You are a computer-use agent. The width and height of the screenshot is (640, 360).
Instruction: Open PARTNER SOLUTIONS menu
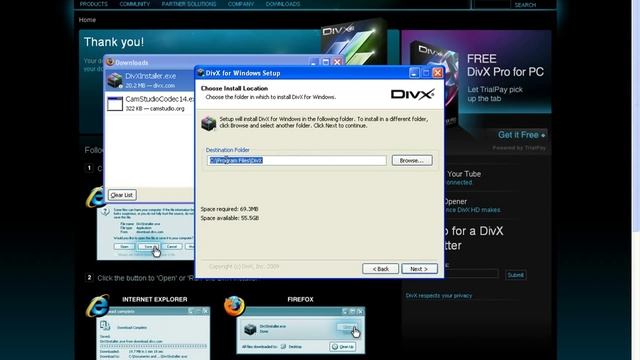tap(189, 4)
